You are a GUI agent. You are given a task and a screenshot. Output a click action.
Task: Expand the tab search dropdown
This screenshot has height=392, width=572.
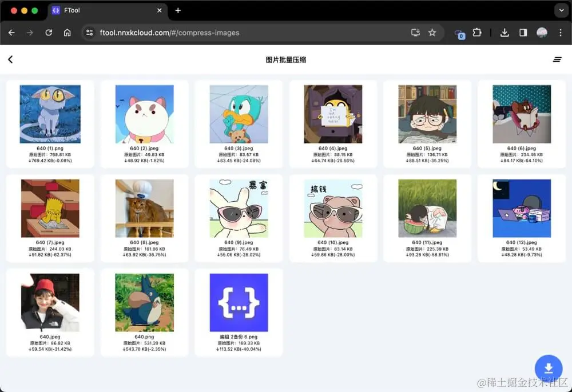pos(562,10)
